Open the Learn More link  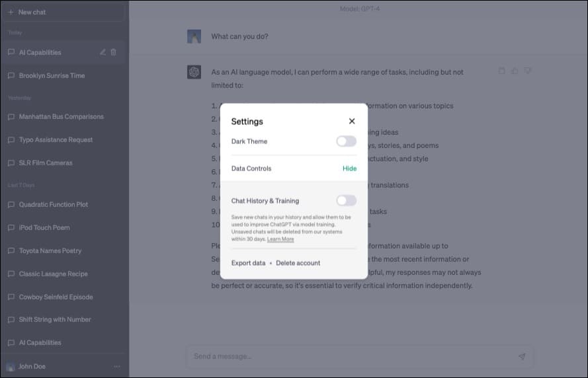280,239
